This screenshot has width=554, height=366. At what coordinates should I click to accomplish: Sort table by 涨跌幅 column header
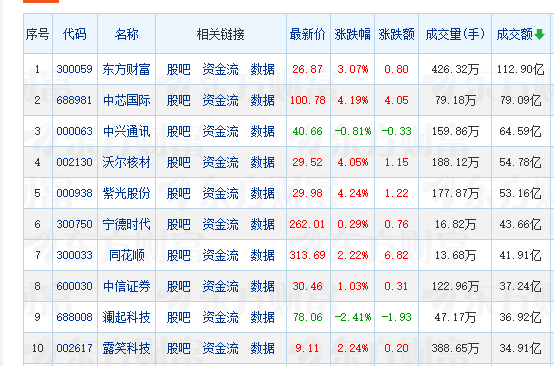click(x=352, y=35)
